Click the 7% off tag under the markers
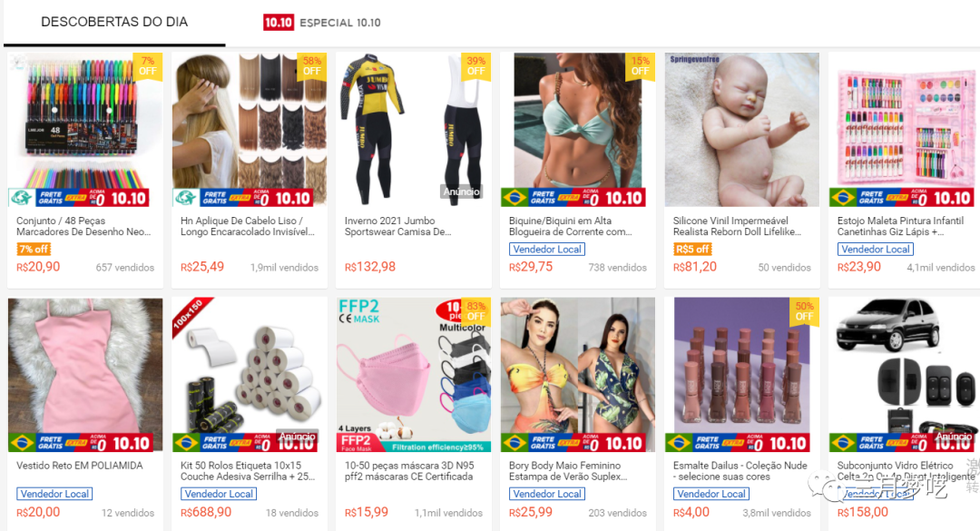Viewport: 980px width, 531px height. tap(34, 249)
